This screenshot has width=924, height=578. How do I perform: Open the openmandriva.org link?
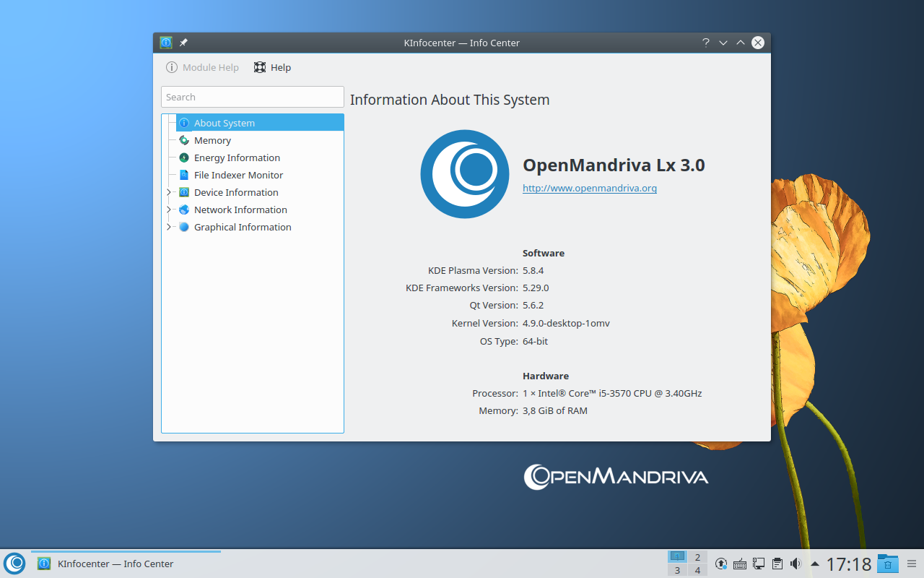(x=589, y=188)
